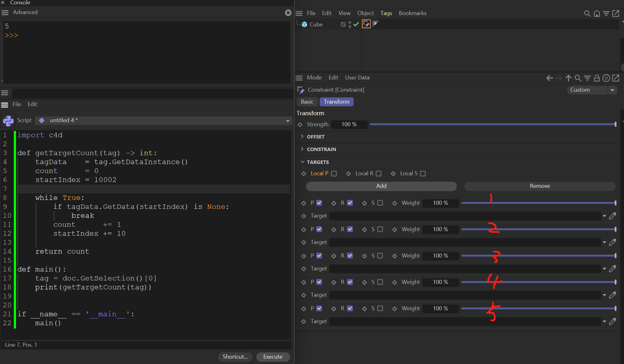Image resolution: width=624 pixels, height=364 pixels.
Task: Switch to the Basic tab
Action: tap(307, 102)
